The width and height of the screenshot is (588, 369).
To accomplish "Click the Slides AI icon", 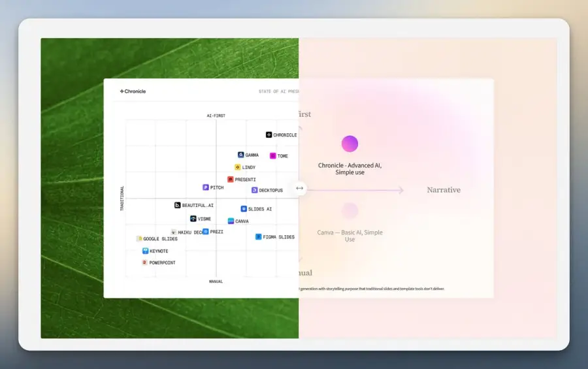I will point(244,208).
